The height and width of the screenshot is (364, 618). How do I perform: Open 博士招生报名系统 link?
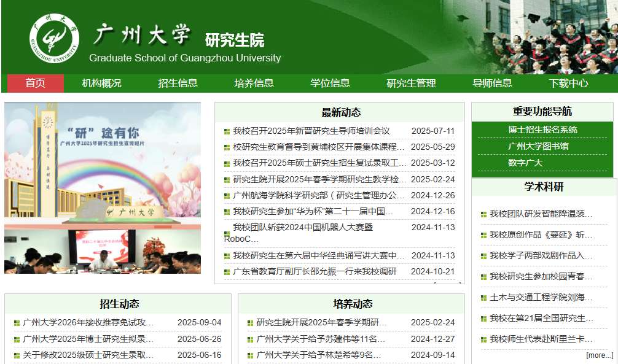(542, 130)
